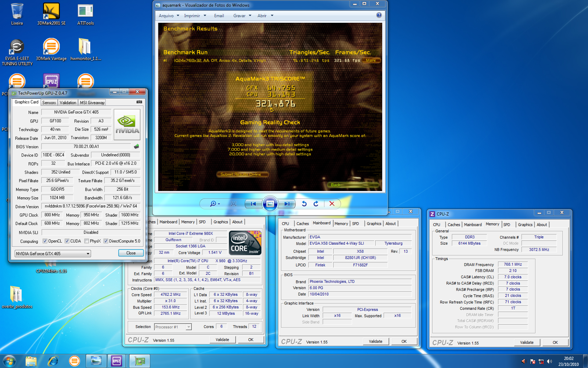Click Close button in GPU-Z
The image size is (588, 368).
point(131,253)
